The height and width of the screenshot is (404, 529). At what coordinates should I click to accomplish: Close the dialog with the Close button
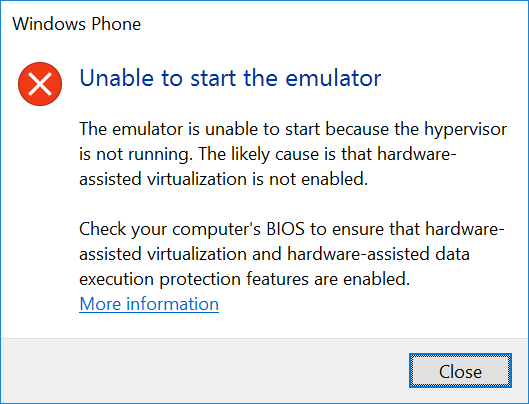pos(460,371)
